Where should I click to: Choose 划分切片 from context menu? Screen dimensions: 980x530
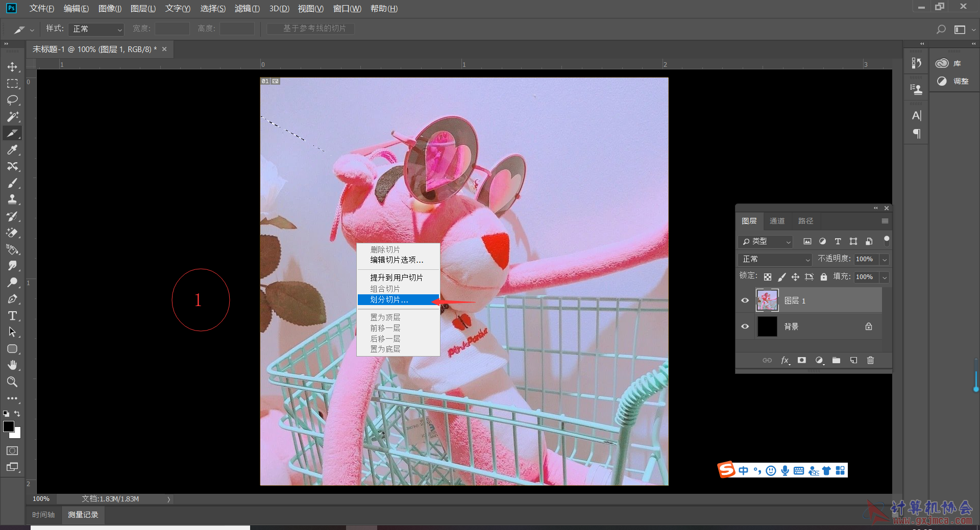pyautogui.click(x=398, y=299)
